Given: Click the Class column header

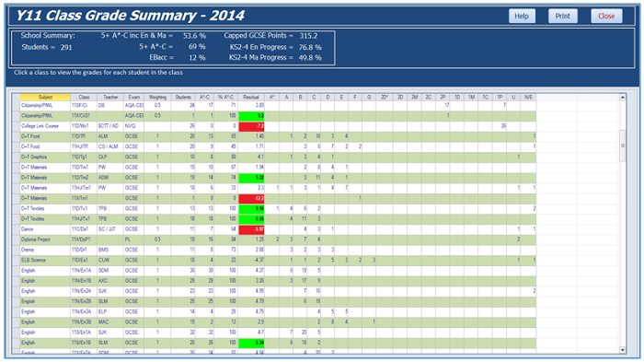Looking at the screenshot, I should coord(84,97).
